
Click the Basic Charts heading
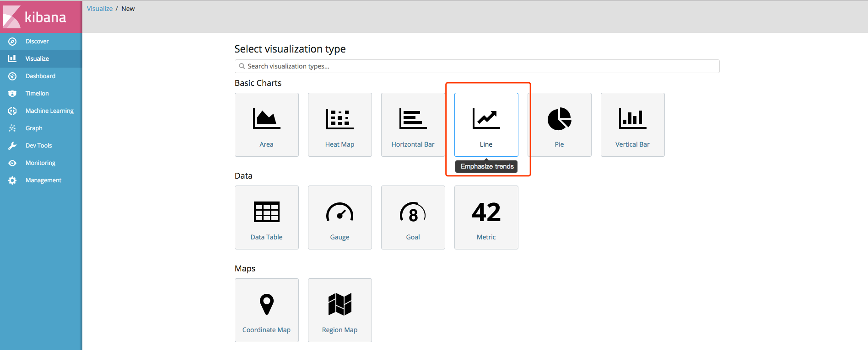(258, 83)
